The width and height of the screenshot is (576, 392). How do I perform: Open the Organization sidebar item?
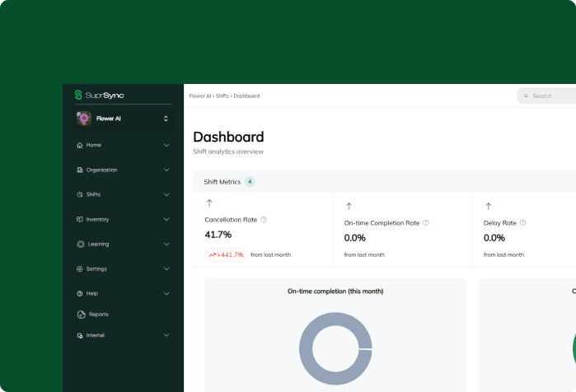(x=123, y=170)
